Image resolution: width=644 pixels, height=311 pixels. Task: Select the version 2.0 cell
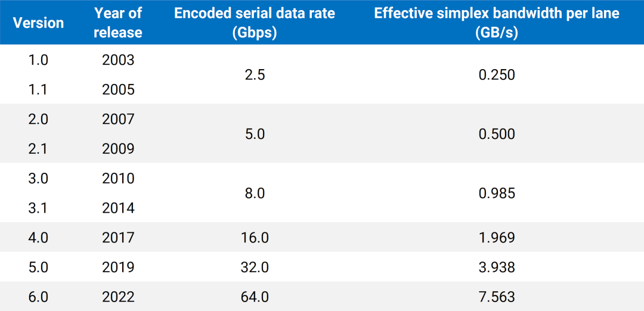(x=38, y=119)
